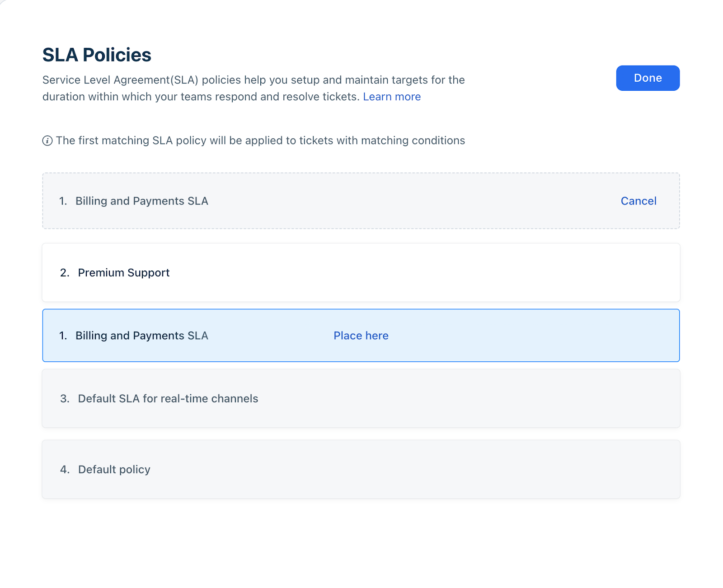Click the Service Level Agreement description paragraph
This screenshot has height=588, width=723.
pyautogui.click(x=253, y=80)
